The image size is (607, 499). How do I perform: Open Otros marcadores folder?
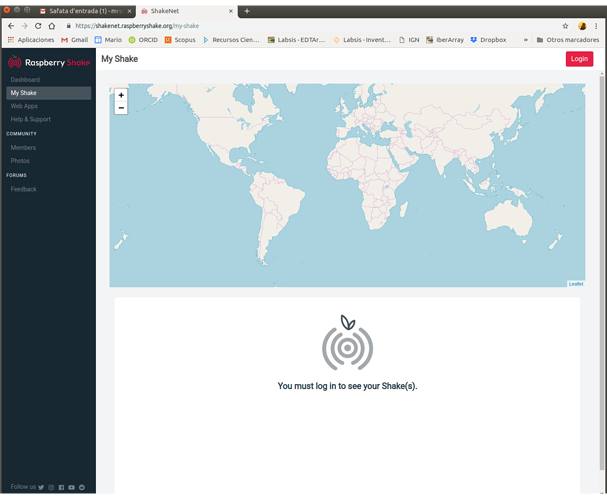pyautogui.click(x=568, y=40)
